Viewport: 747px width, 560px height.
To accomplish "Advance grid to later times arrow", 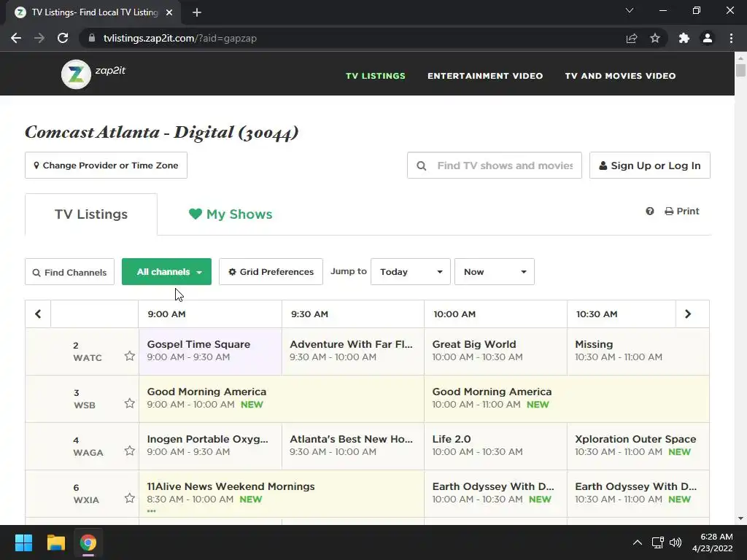I will (688, 314).
